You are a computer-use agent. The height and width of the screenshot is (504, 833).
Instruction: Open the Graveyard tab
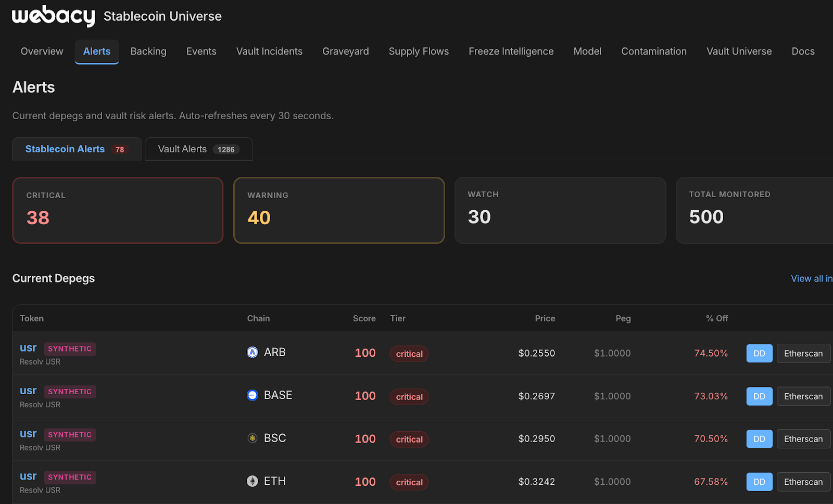pos(346,51)
